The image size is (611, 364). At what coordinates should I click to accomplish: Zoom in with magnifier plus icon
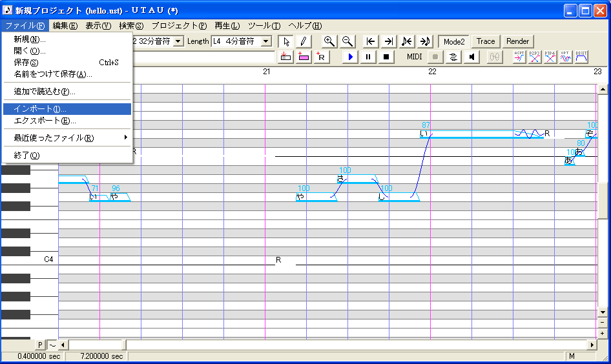coord(329,41)
